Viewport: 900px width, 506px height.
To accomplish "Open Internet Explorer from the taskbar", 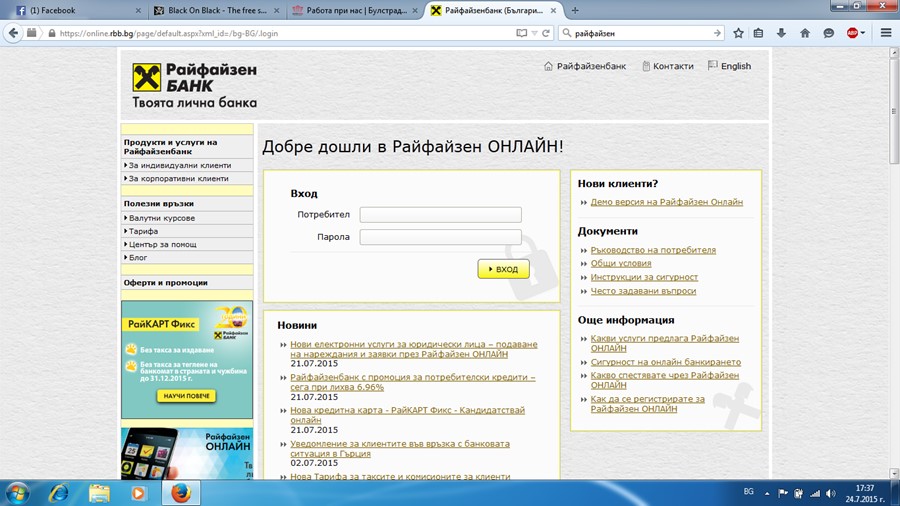I will click(x=59, y=493).
